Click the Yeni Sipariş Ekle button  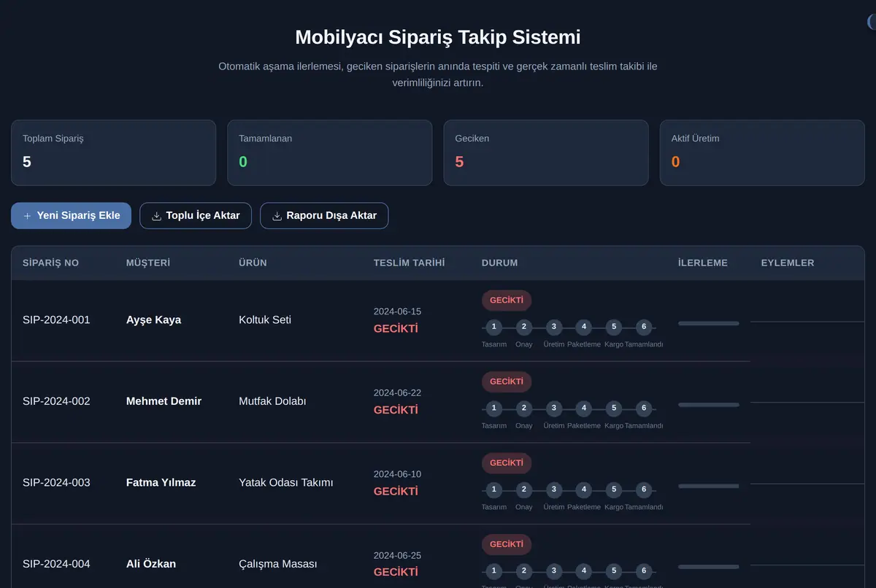[x=71, y=216]
